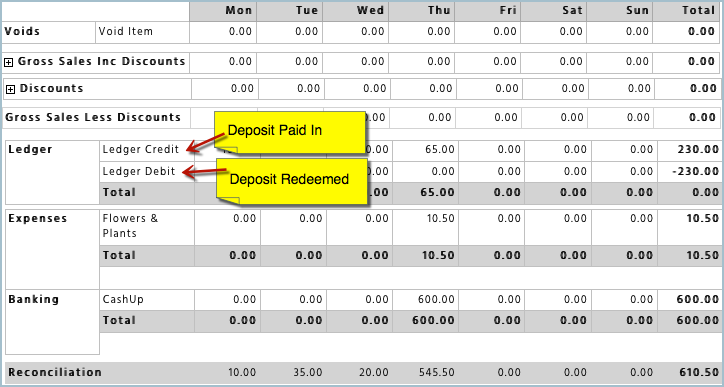Image resolution: width=724 pixels, height=387 pixels.
Task: Click Flowers & Plants Thu value 10.50
Action: point(440,218)
